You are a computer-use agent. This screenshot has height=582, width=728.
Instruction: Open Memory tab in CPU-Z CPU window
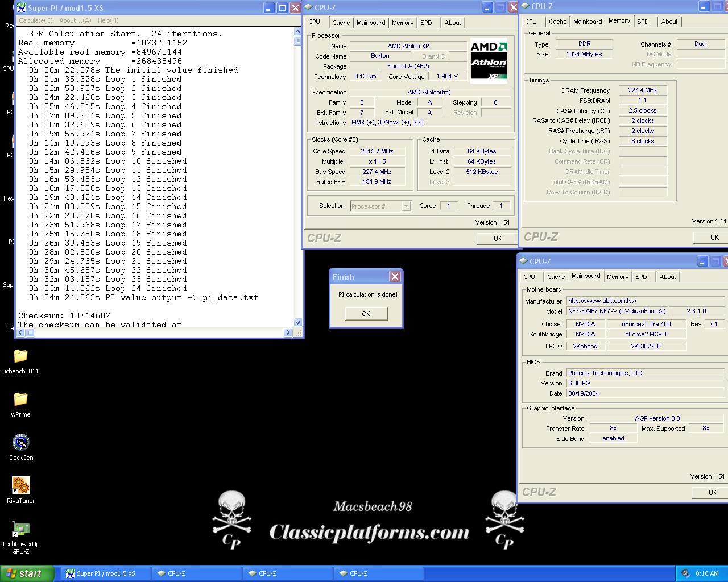tap(403, 23)
